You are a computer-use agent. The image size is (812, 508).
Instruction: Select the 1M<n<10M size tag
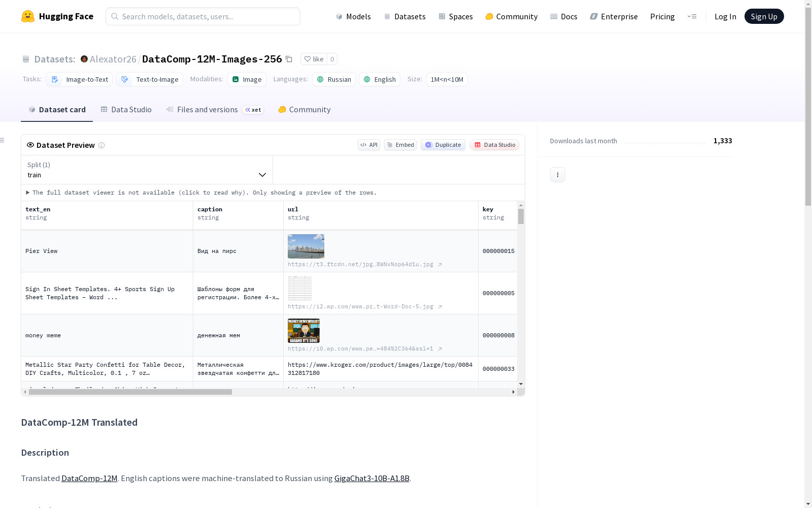[x=447, y=79]
